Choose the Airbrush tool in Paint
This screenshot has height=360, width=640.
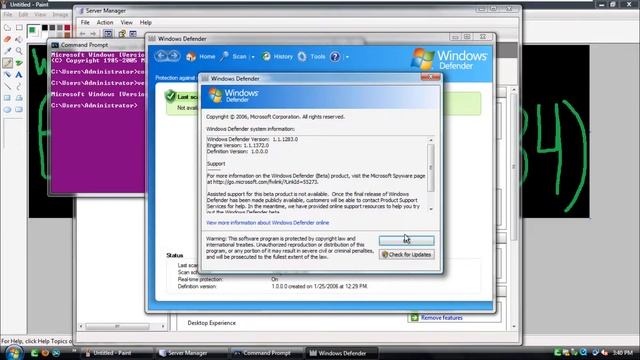(x=7, y=75)
